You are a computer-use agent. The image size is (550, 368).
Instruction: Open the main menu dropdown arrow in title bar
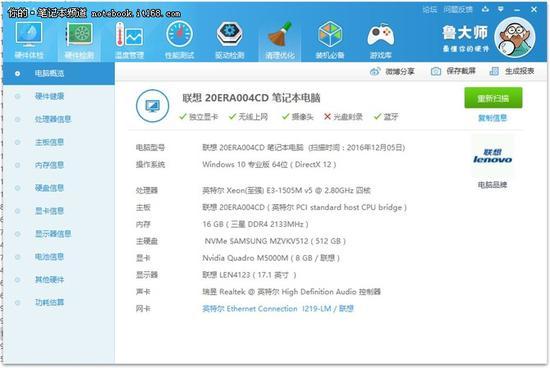tap(501, 9)
